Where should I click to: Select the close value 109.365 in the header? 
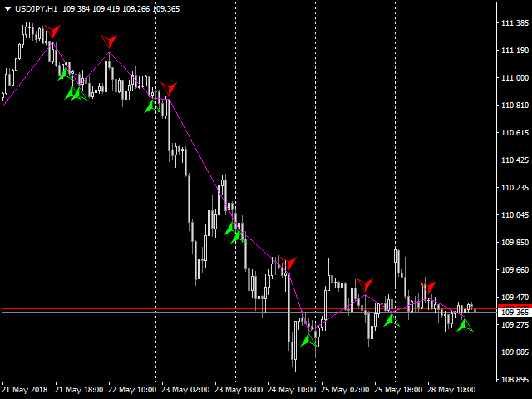[x=166, y=9]
